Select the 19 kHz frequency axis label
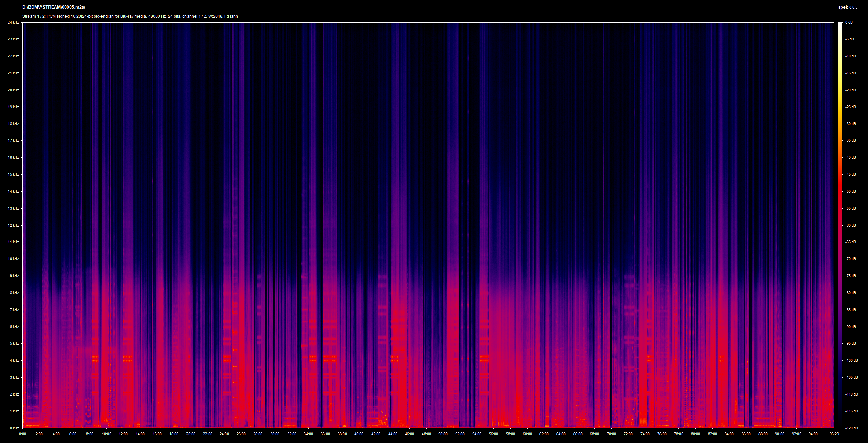 14,107
